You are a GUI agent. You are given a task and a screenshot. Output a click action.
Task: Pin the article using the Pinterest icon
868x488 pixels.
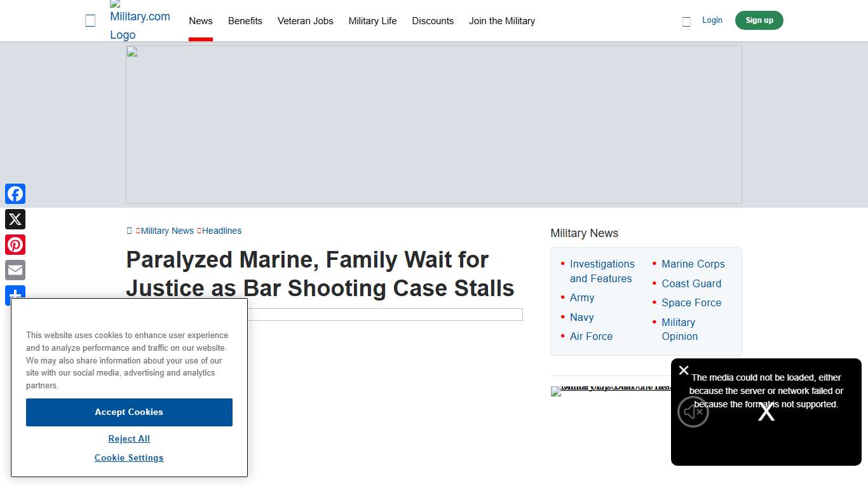15,245
